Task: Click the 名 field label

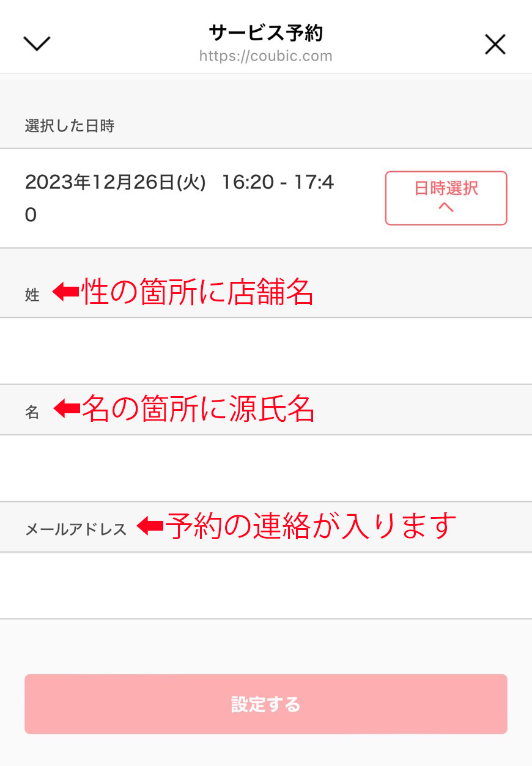Action: click(32, 413)
